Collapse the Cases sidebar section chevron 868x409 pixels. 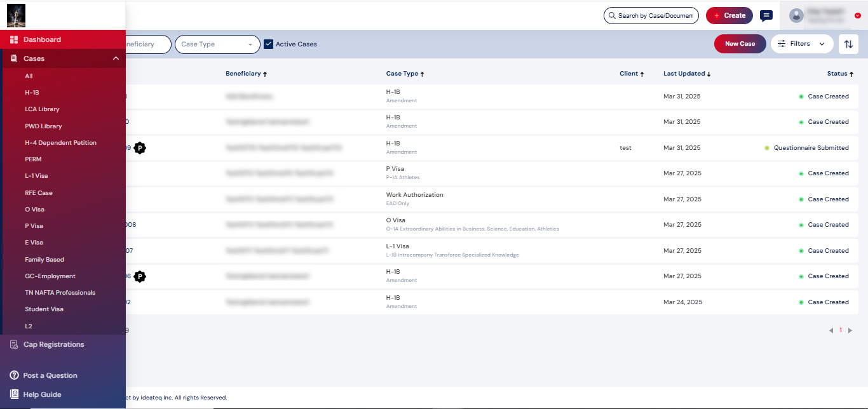(x=116, y=58)
